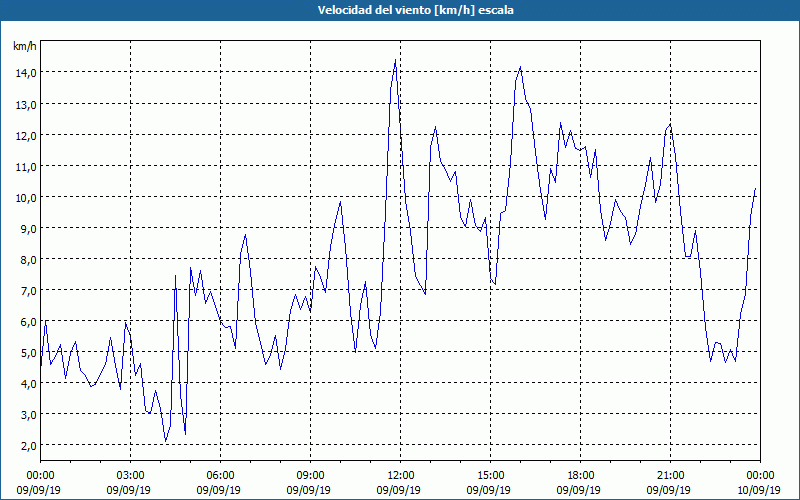Click the '15:00' time label
This screenshot has width=800, height=500.
click(x=490, y=476)
